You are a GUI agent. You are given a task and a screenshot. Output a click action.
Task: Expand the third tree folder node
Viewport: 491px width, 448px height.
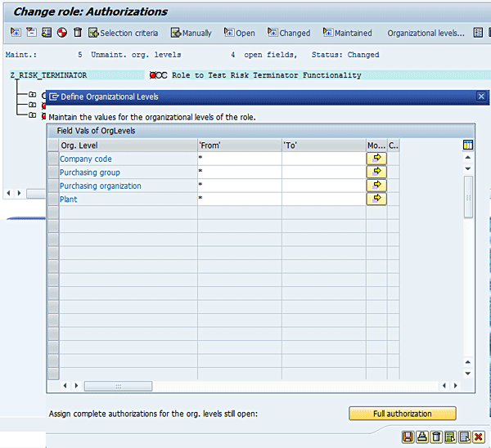(32, 114)
